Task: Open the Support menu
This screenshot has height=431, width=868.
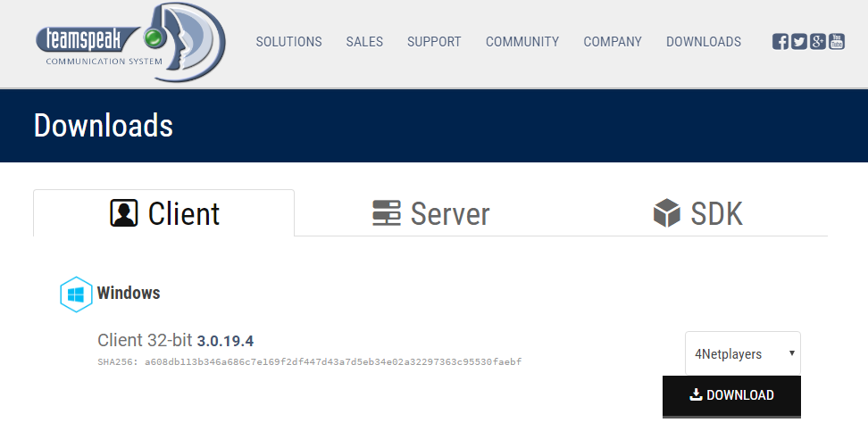Action: [x=434, y=42]
